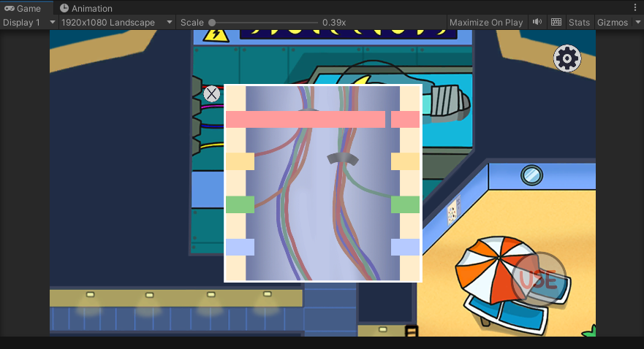Open the Animation tab
The height and width of the screenshot is (349, 644).
point(86,8)
